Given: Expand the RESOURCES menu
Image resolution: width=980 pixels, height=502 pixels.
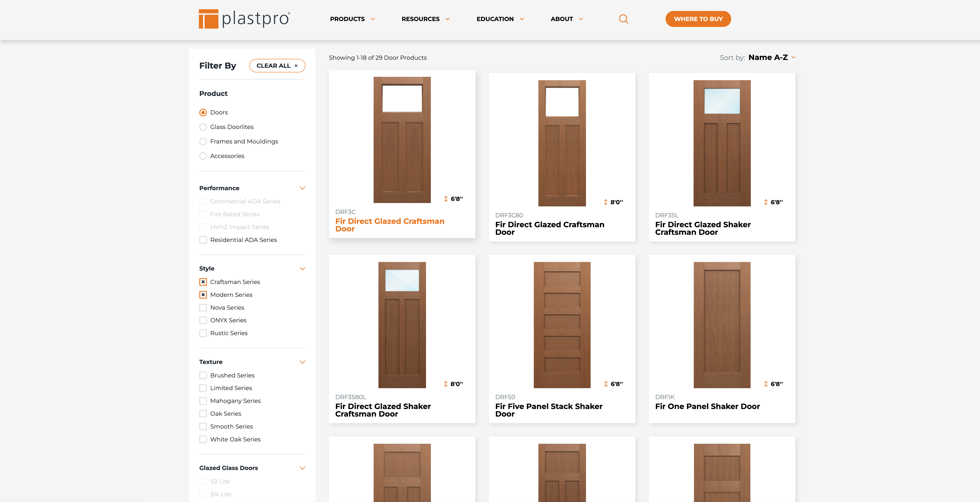Looking at the screenshot, I should coord(425,19).
